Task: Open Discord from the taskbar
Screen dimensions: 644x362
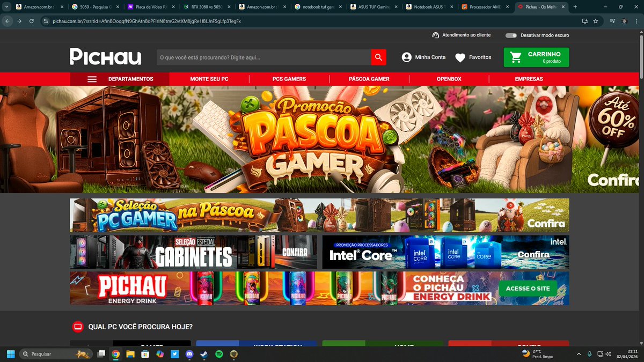Action: (189, 354)
